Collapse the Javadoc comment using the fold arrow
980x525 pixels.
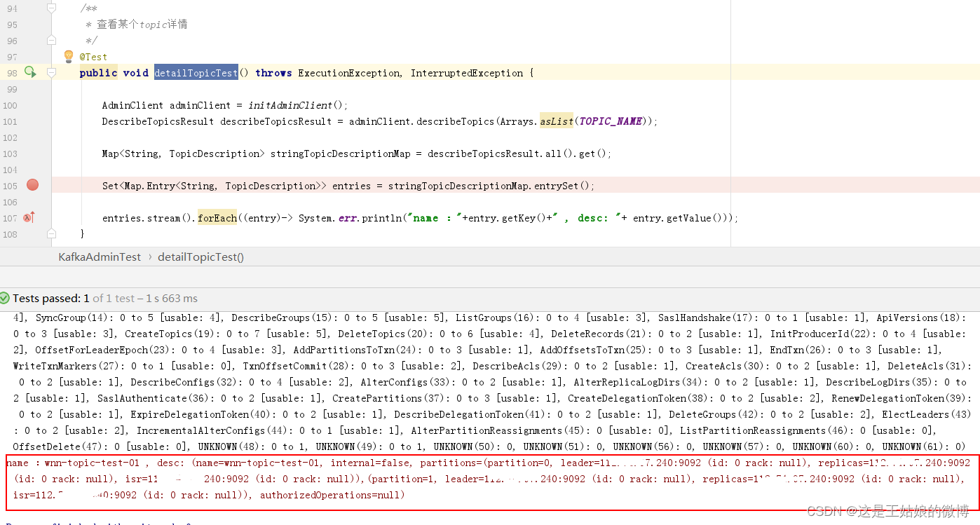pos(50,8)
